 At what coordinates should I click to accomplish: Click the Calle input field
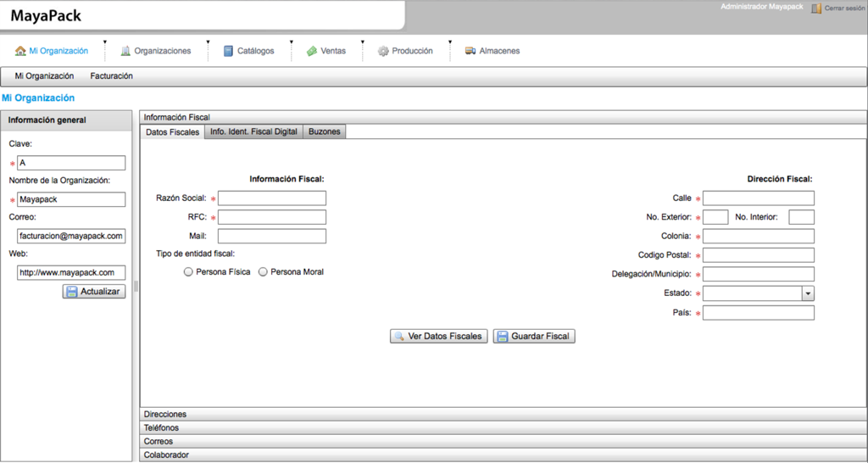tap(759, 198)
